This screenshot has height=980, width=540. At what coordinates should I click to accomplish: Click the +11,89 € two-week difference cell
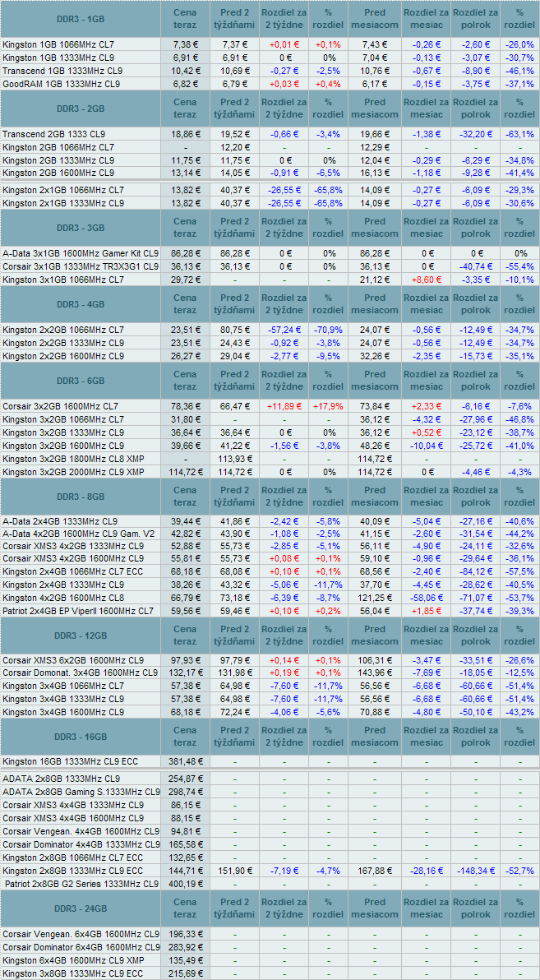[284, 406]
